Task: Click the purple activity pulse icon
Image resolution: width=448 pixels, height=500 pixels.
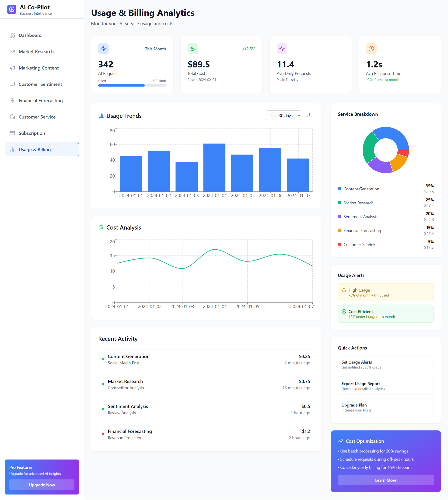Action: click(x=282, y=49)
